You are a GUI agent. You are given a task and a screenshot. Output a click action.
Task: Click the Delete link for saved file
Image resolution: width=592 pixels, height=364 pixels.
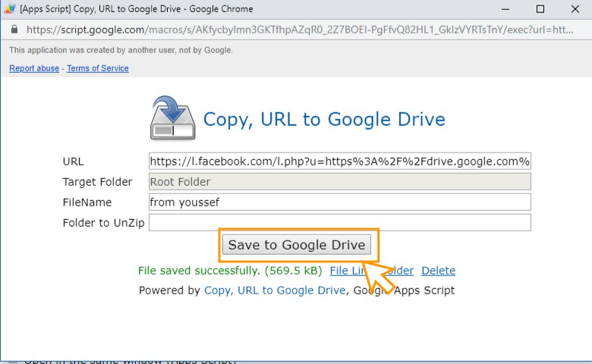(x=438, y=271)
